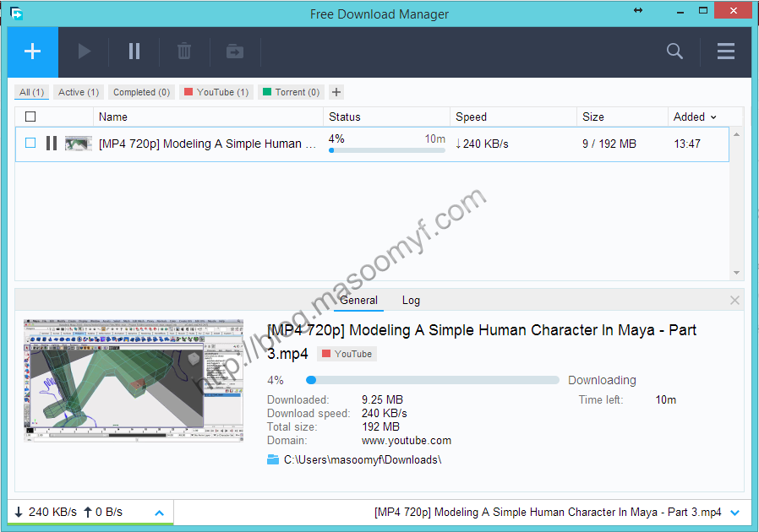
Task: Close the download details panel
Action: pyautogui.click(x=734, y=301)
